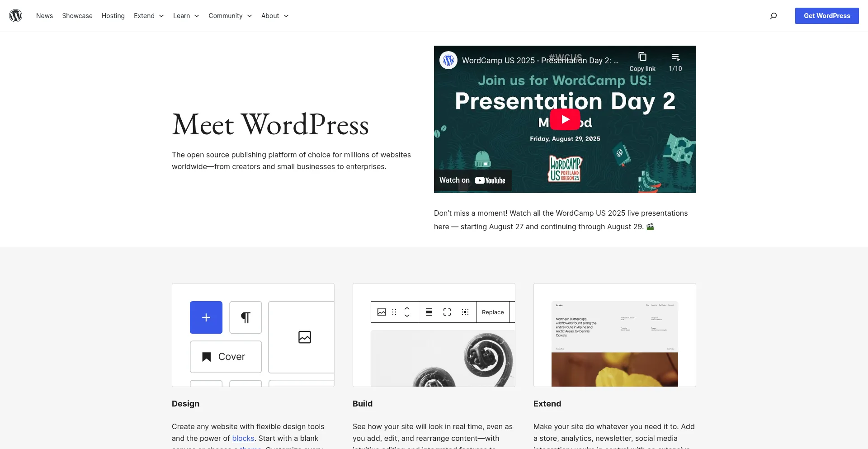Click the Get WordPress button

827,16
